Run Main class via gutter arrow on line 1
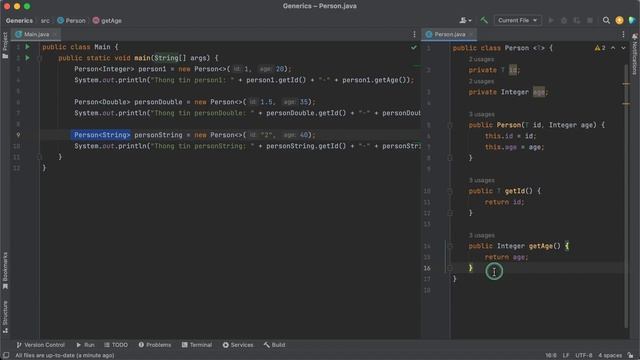The image size is (640, 360). (28, 47)
